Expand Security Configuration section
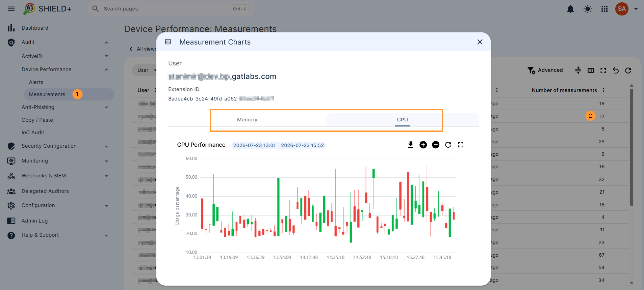The width and height of the screenshot is (644, 290). click(x=106, y=146)
